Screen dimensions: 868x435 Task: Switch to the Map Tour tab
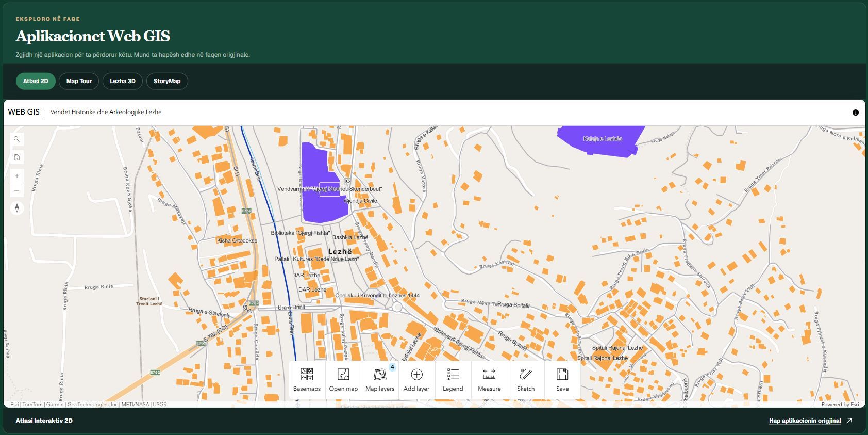[79, 81]
